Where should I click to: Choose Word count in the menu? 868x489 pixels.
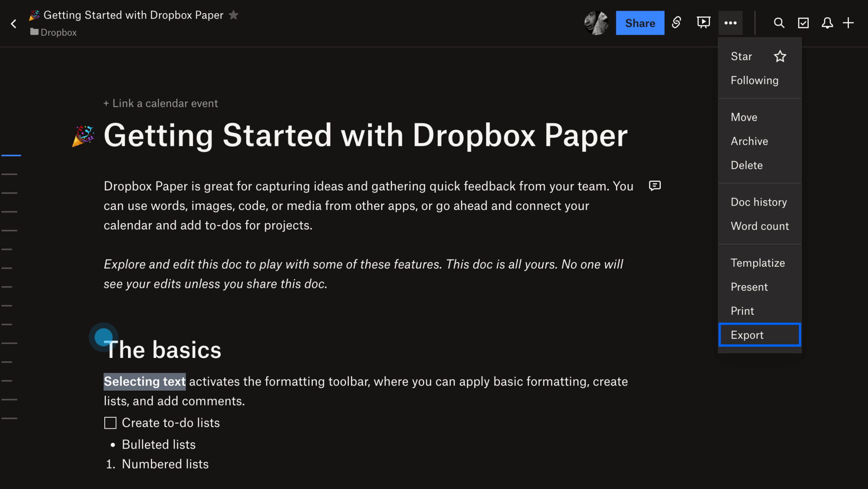point(760,226)
